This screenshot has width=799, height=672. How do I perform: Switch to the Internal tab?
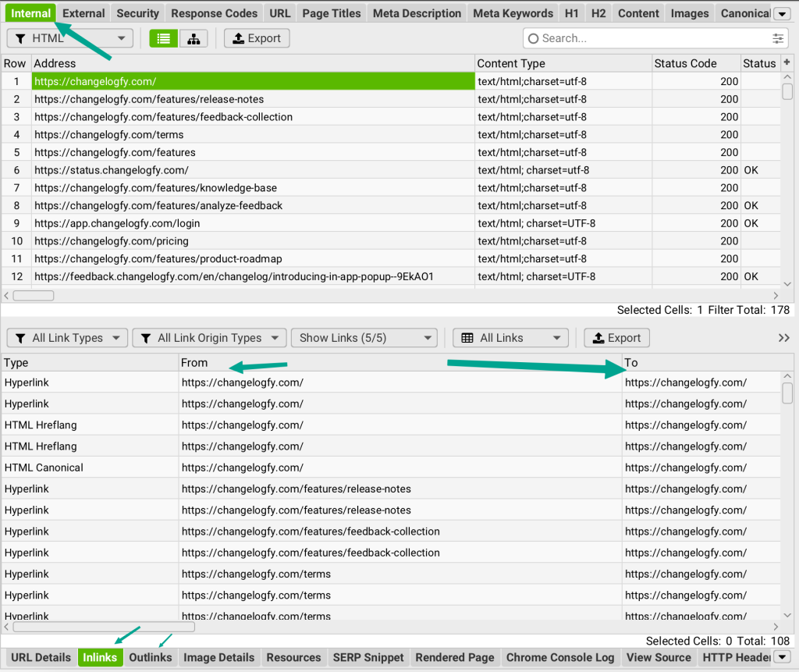point(30,13)
